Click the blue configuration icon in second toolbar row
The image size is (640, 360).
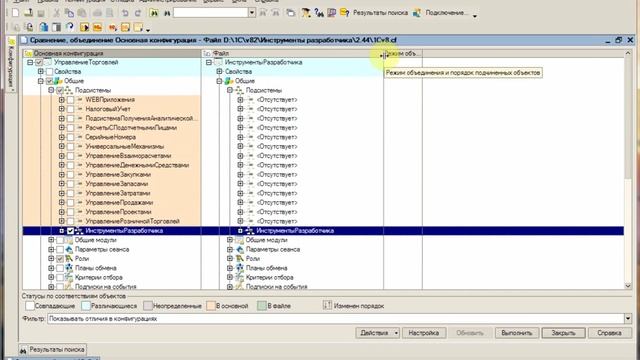click(44, 27)
